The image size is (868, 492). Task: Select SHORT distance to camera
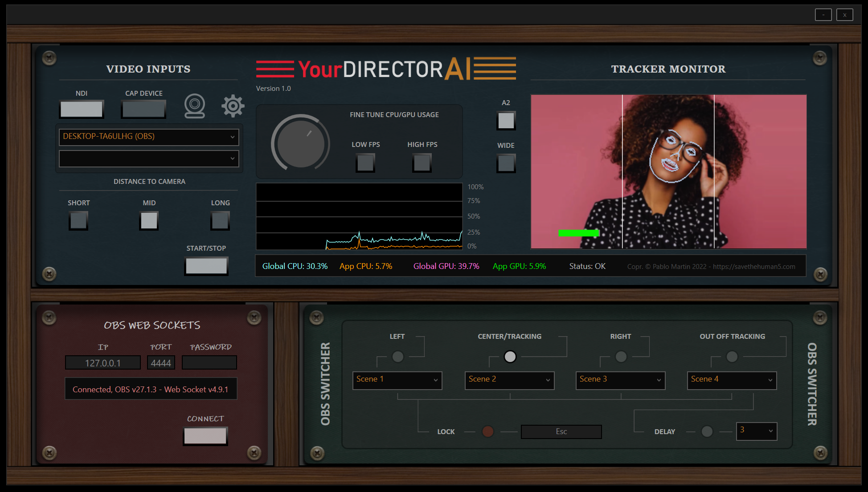[78, 220]
